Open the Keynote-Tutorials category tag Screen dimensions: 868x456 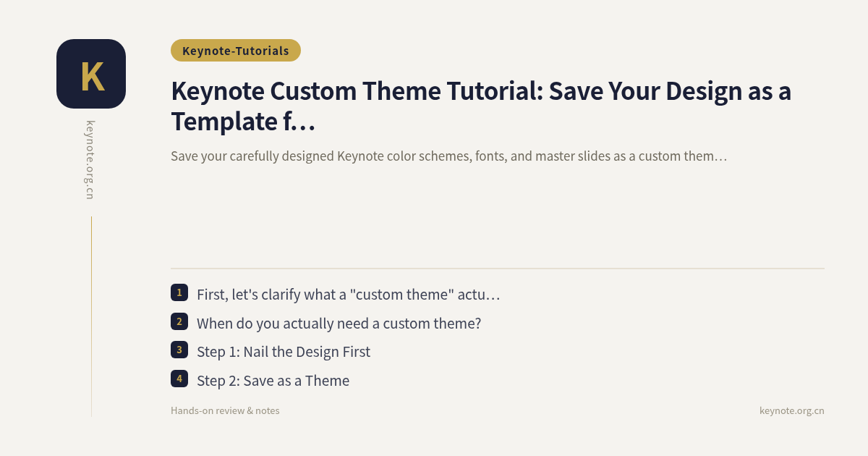coord(236,51)
